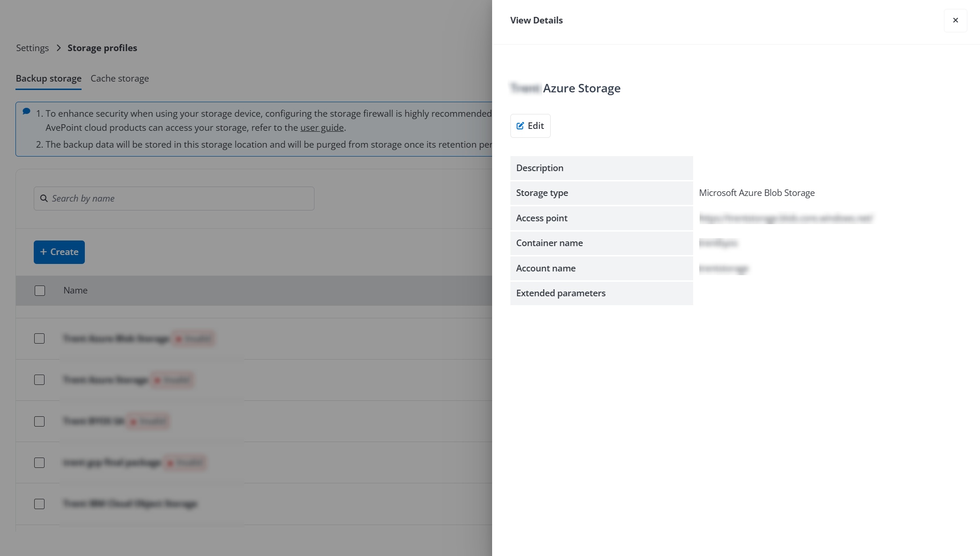Check the checkbox on the last storage profile row

(x=39, y=503)
